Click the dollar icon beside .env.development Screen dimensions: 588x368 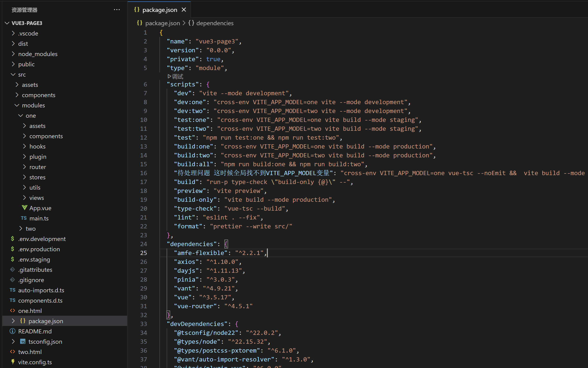click(12, 239)
